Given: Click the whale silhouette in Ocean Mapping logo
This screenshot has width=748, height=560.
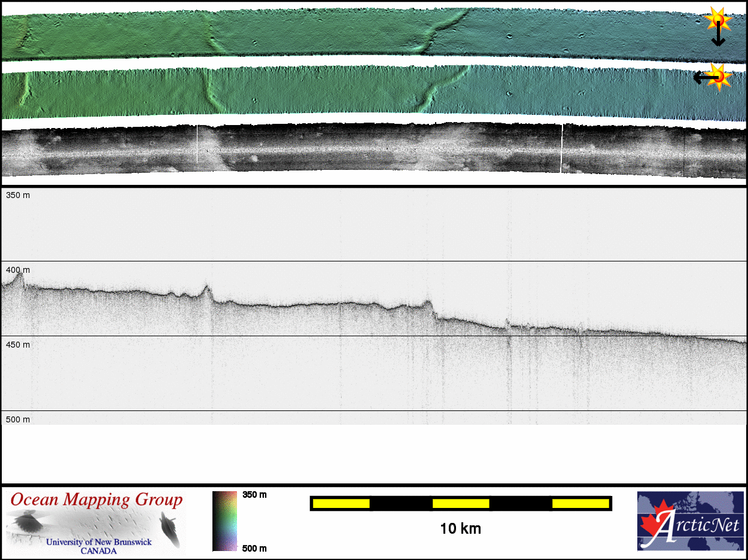Looking at the screenshot, I should coord(170,530).
